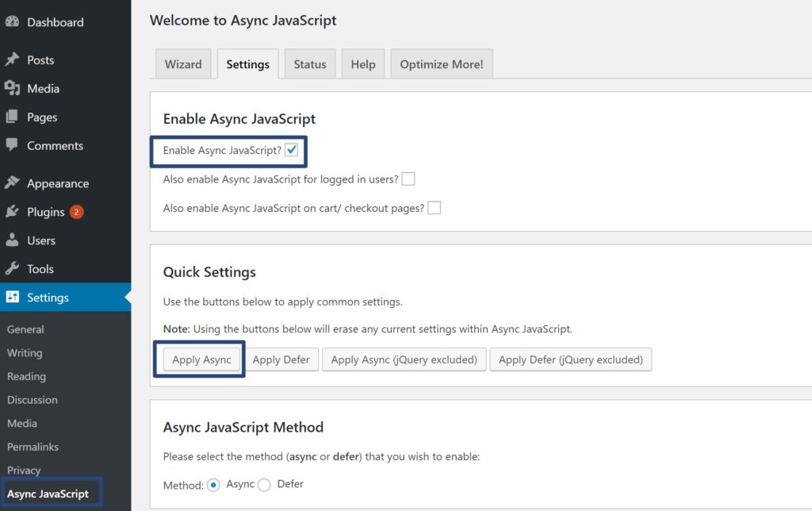
Task: Click the Settings menu label in the sidebar
Action: [48, 298]
